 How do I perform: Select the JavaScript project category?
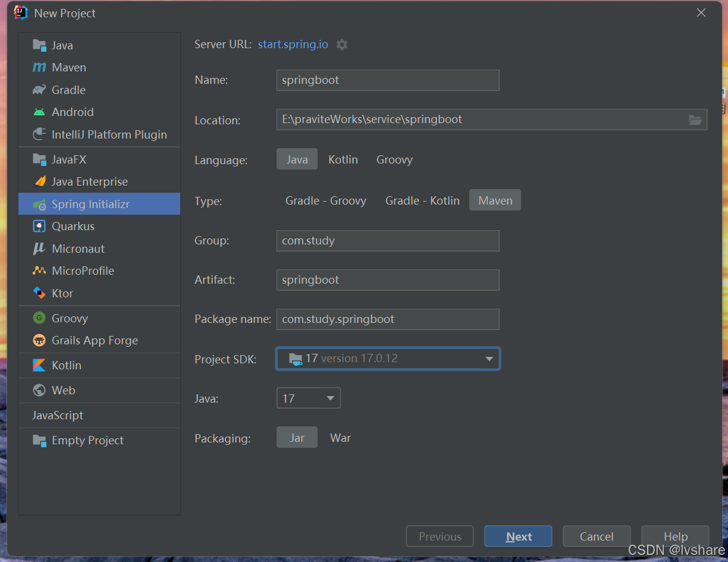click(x=58, y=415)
